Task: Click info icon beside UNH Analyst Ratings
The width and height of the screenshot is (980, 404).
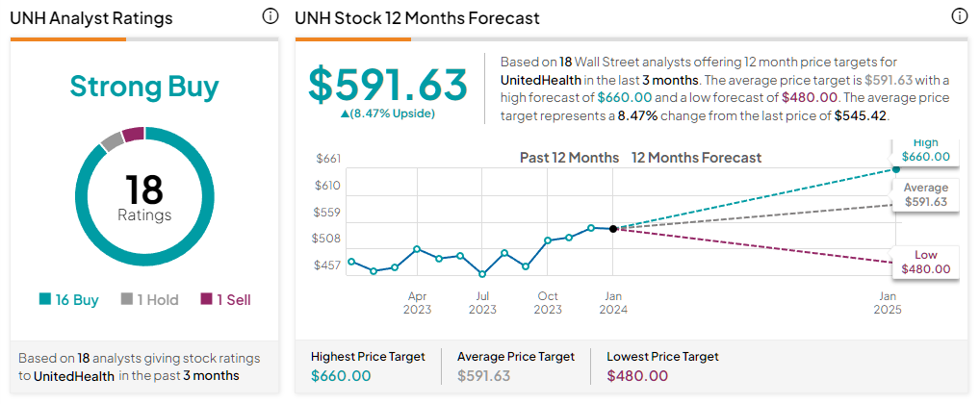Action: click(270, 17)
